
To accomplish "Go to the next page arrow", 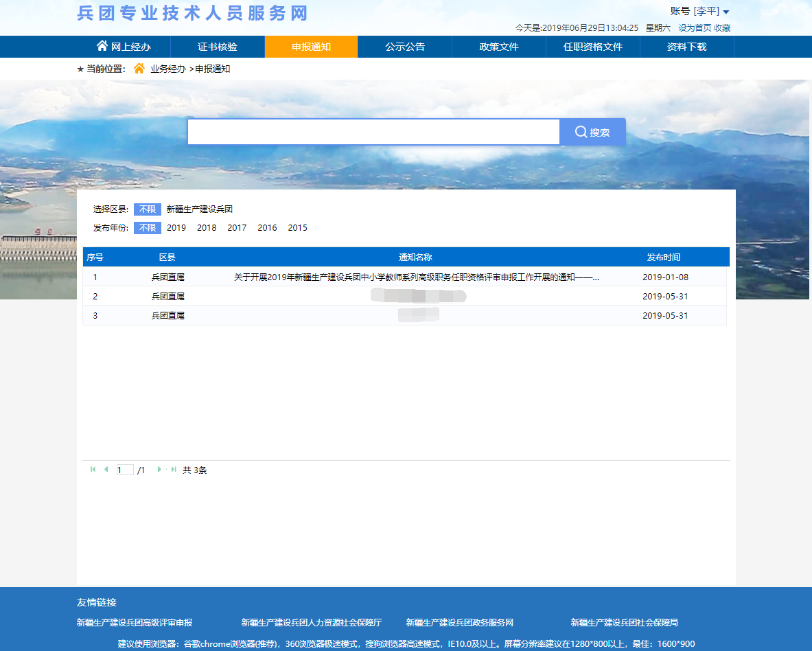I will [x=160, y=470].
